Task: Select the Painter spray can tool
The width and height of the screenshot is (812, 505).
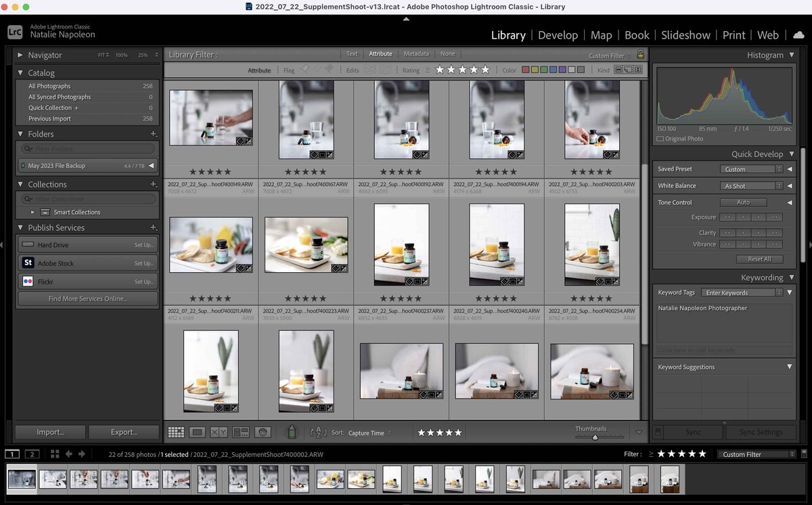Action: point(292,432)
